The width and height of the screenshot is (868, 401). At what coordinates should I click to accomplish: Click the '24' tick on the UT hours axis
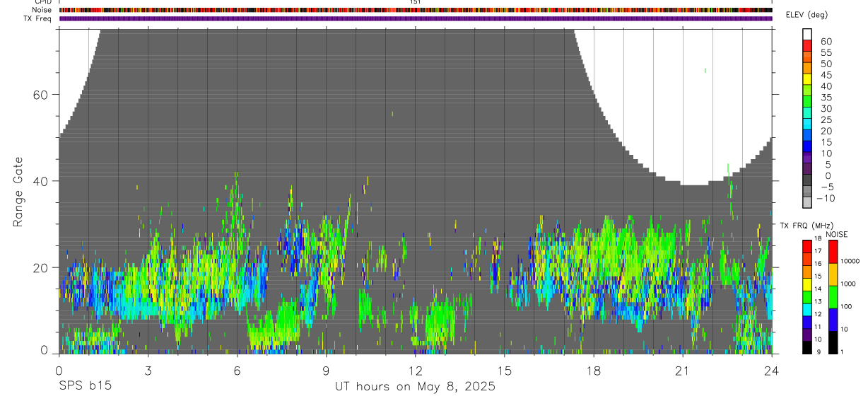(x=771, y=370)
